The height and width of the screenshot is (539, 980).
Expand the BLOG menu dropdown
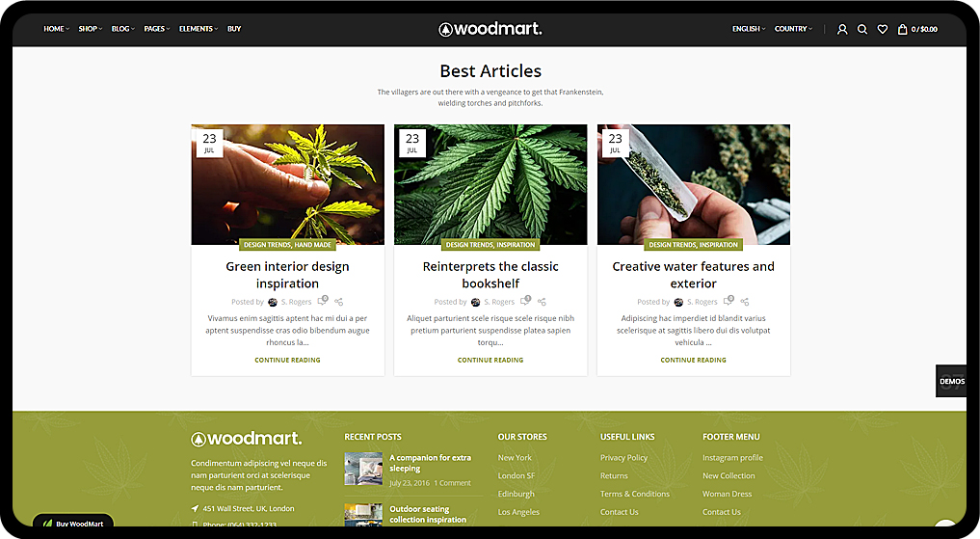click(123, 29)
